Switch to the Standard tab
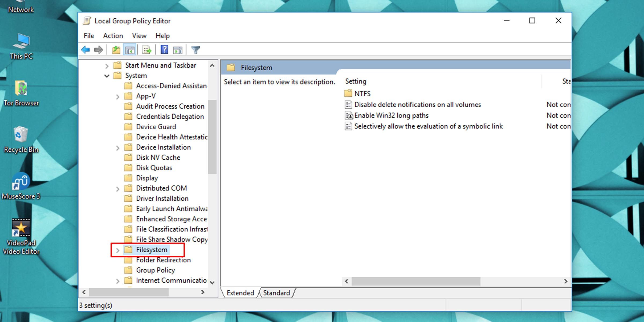644x322 pixels. pos(276,293)
